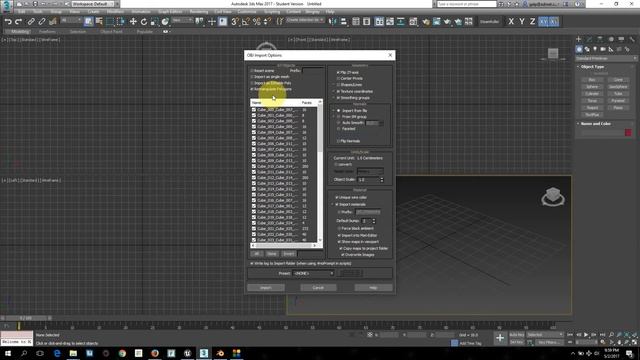Select the Lights category icon
The height and width of the screenshot is (360, 640).
tap(595, 49)
